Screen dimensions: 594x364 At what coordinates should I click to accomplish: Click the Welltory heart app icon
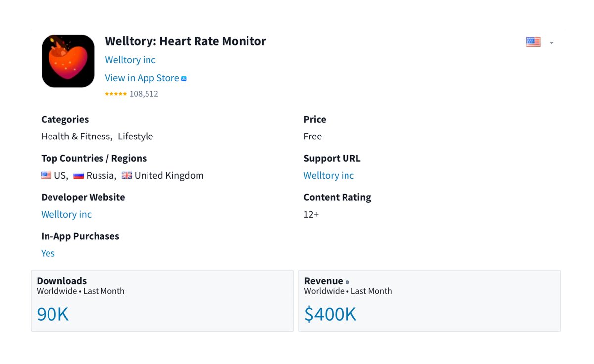tap(68, 61)
